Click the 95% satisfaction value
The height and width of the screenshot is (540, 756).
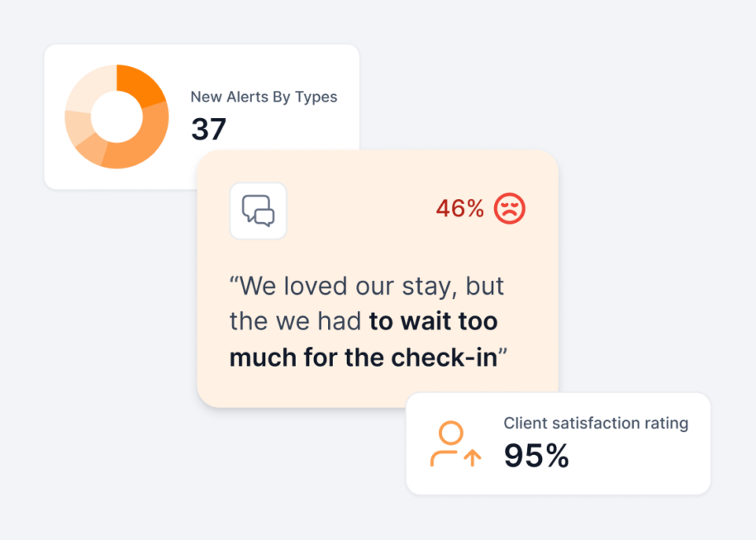536,456
